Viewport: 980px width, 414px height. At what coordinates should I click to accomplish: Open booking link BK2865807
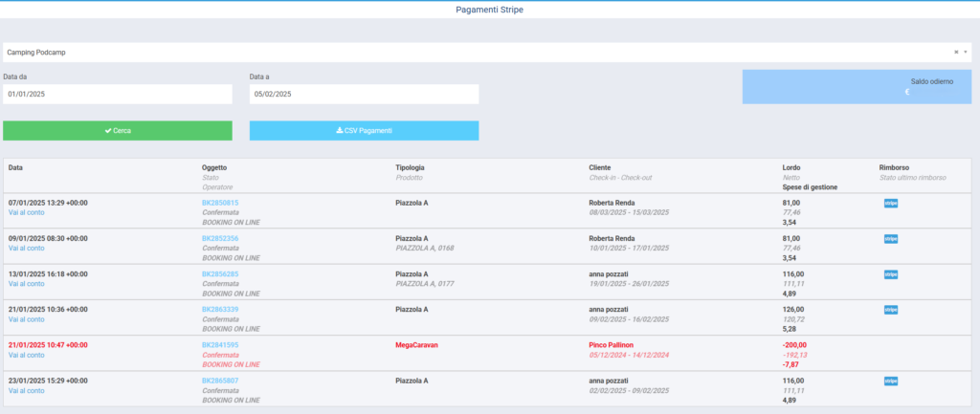pos(220,381)
